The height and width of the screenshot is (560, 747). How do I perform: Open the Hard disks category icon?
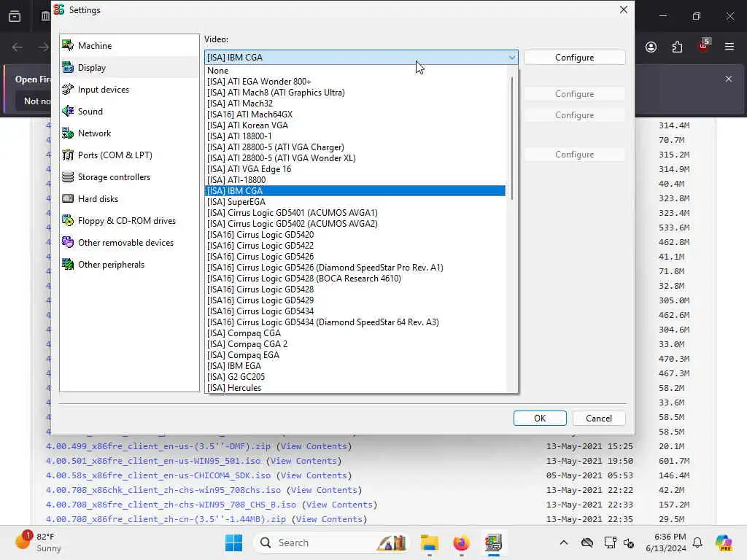pyautogui.click(x=68, y=198)
